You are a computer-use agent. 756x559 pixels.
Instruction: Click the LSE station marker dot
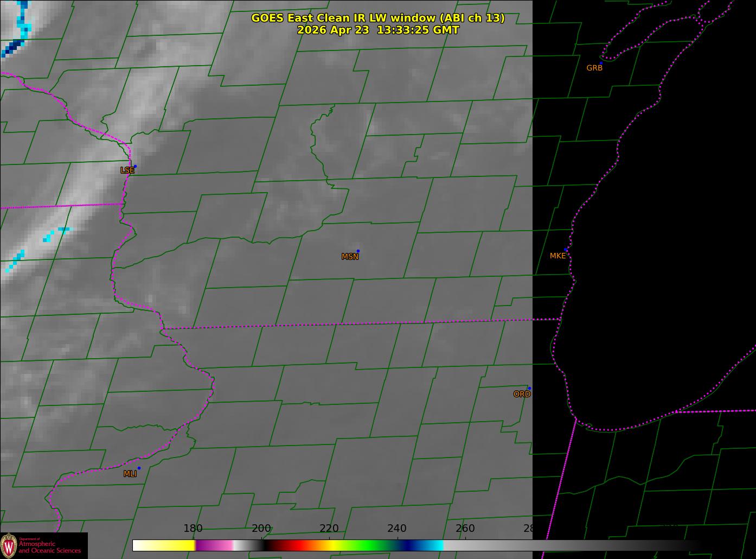[135, 166]
